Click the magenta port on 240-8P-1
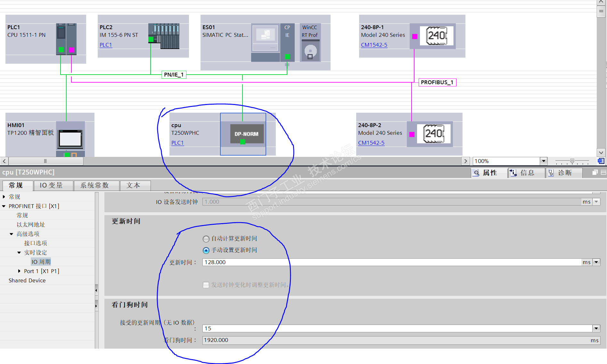This screenshot has width=607, height=364. pos(415,36)
